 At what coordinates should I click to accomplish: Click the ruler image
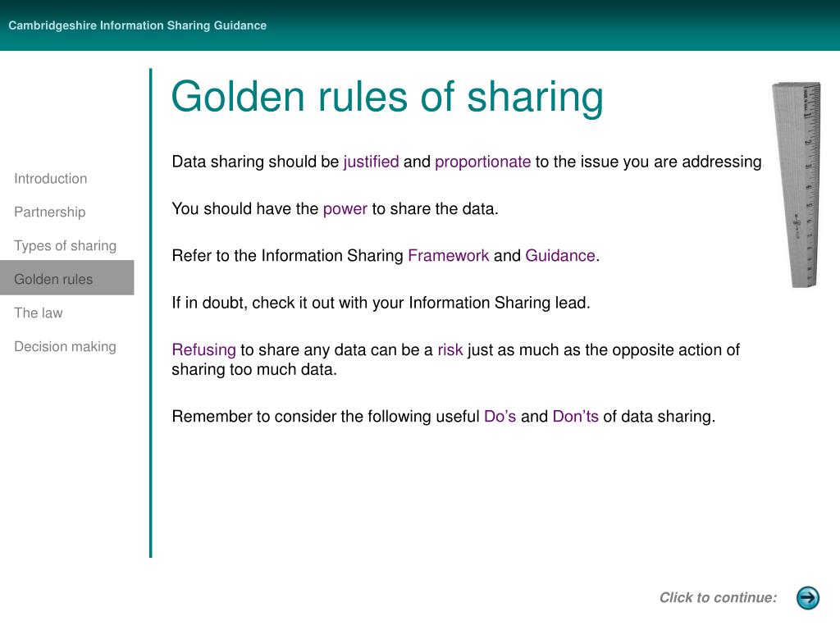point(797,185)
